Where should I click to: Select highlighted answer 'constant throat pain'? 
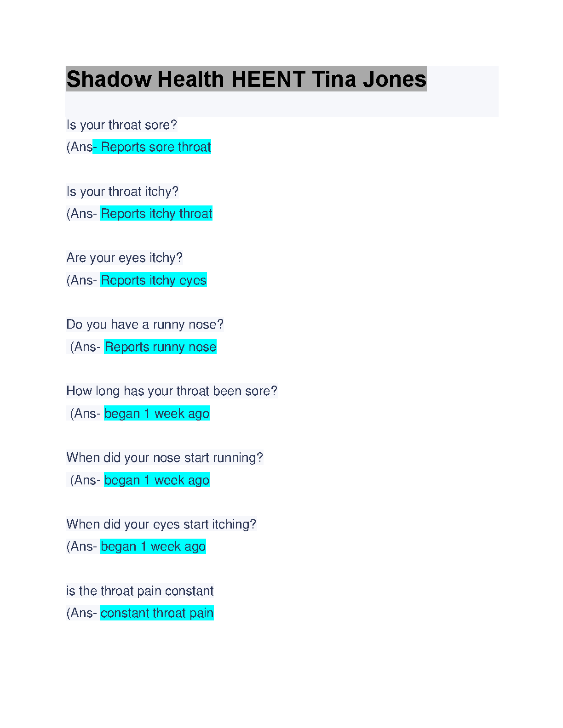[x=157, y=613]
